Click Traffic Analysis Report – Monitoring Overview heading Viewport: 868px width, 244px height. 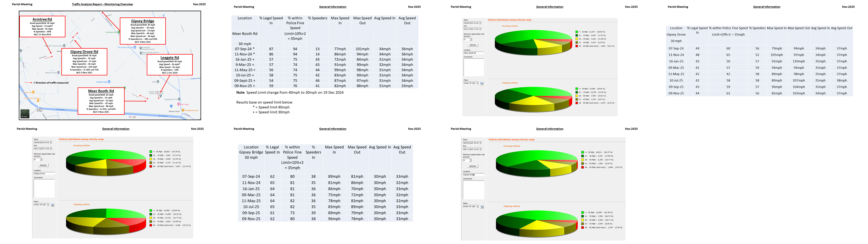(102, 4)
